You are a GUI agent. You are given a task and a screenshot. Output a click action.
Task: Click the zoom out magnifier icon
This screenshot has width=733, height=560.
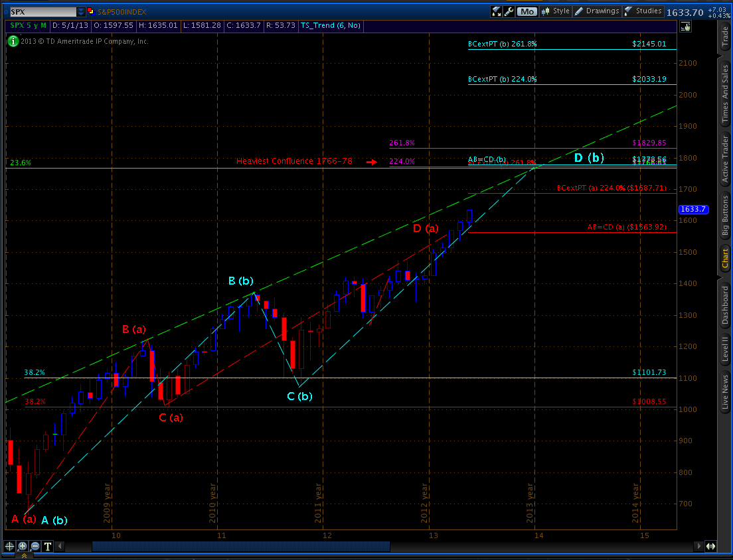pos(35,546)
